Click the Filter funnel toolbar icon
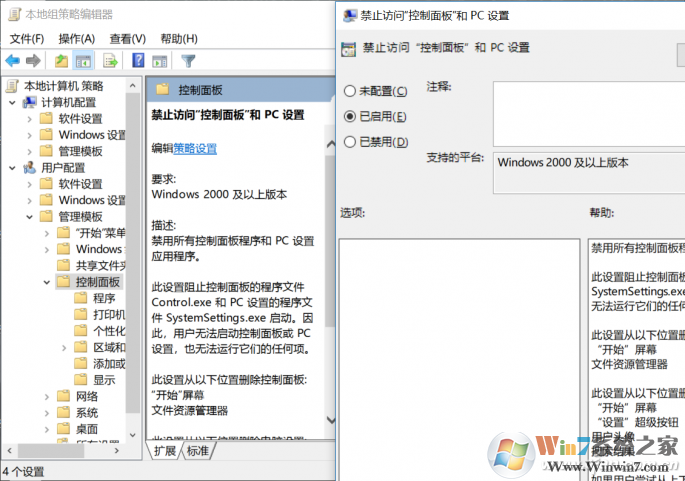The width and height of the screenshot is (685, 481). (x=188, y=61)
